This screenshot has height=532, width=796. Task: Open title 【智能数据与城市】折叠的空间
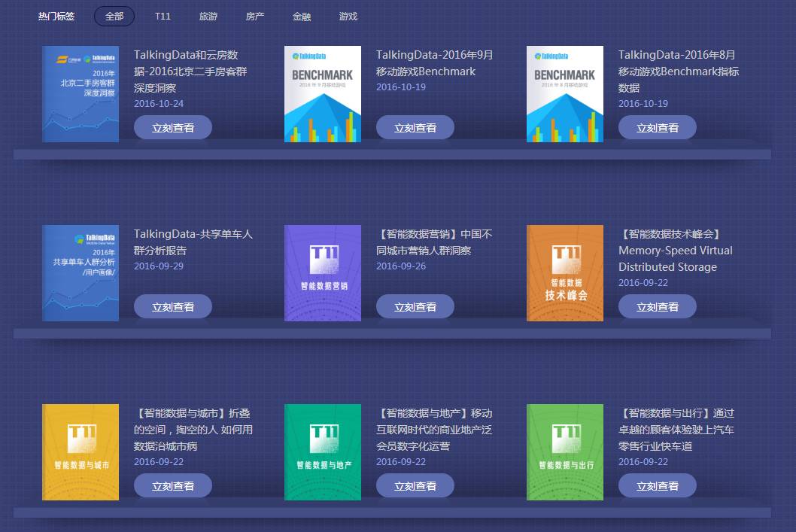[193, 430]
